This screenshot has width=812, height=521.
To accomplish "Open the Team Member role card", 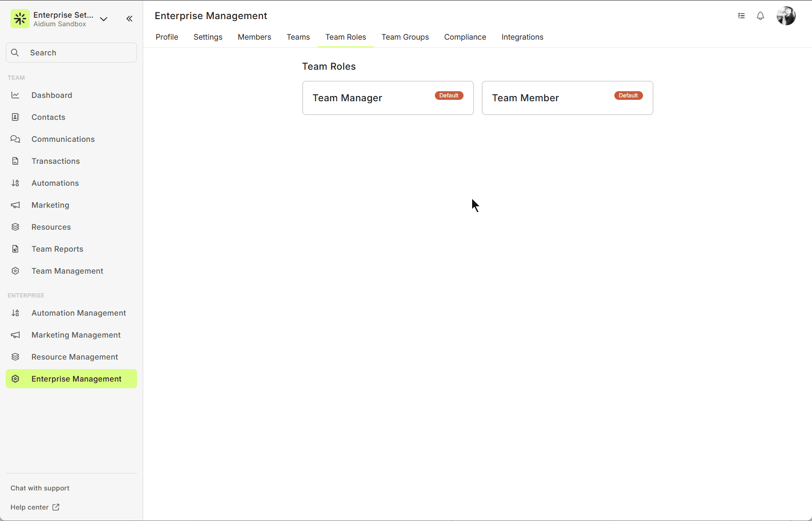I will tap(567, 98).
